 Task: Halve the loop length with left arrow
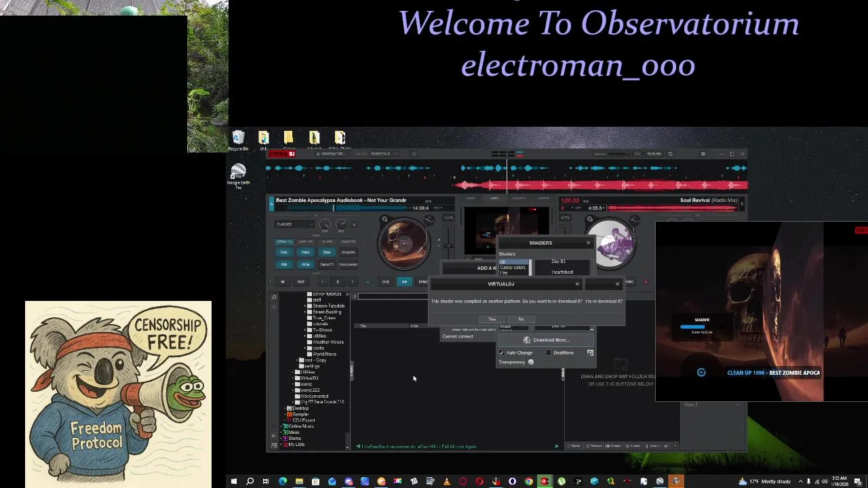321,282
